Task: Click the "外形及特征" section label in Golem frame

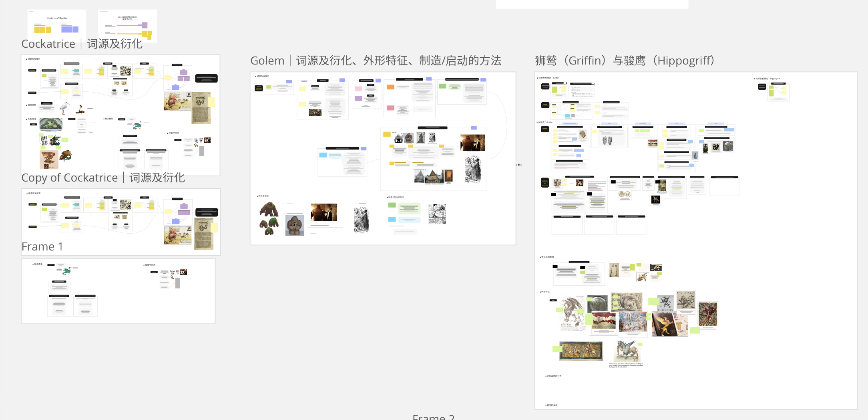Action: pos(263,196)
